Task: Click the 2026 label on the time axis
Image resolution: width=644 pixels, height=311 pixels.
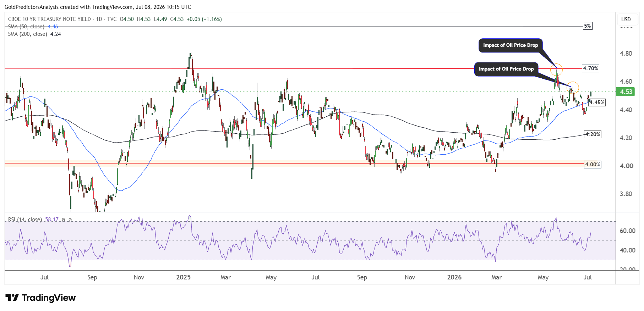Action: click(x=454, y=277)
